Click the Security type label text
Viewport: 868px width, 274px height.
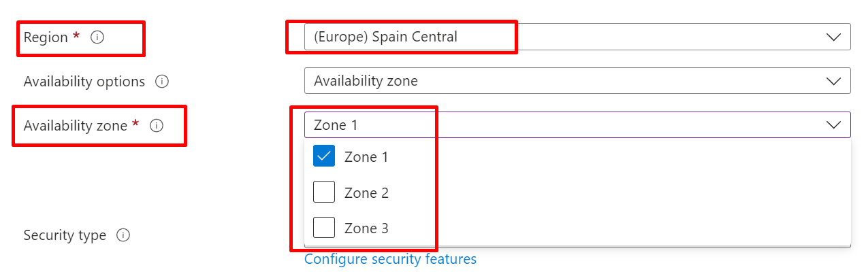pos(65,235)
